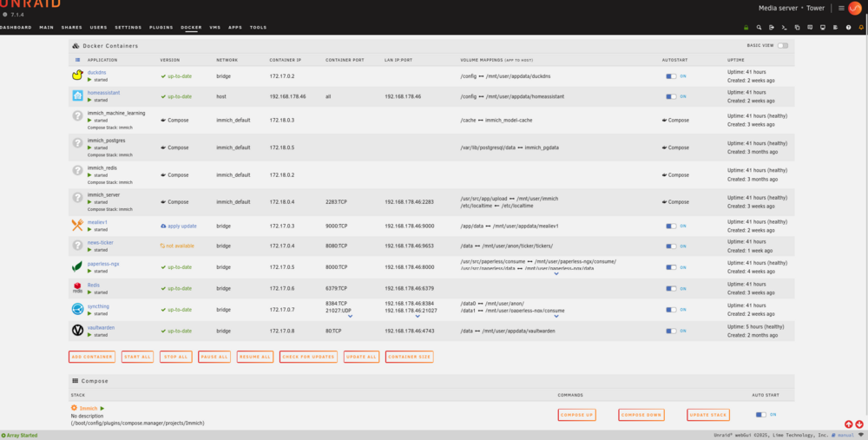Click the system info monitor icon
The width and height of the screenshot is (868, 440).
[823, 27]
